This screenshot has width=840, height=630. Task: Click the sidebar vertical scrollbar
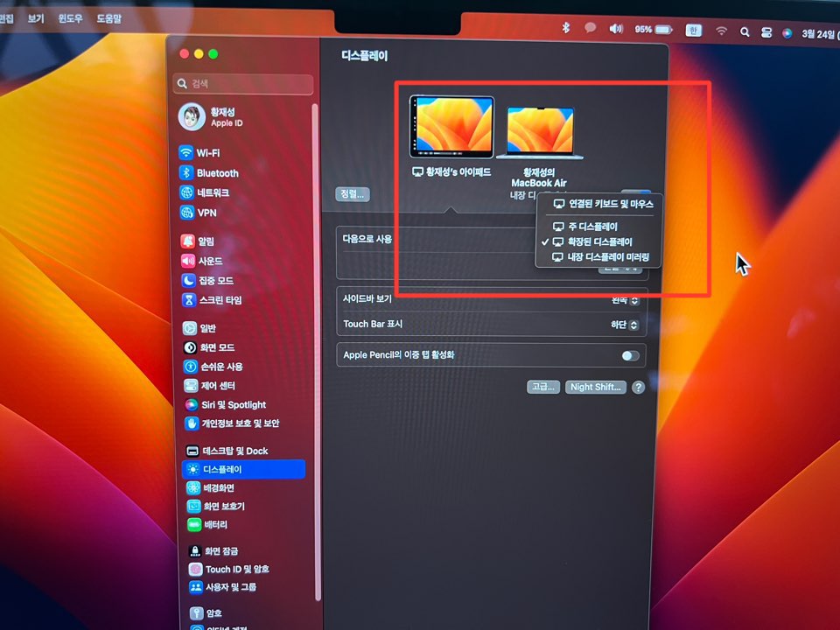[x=315, y=351]
